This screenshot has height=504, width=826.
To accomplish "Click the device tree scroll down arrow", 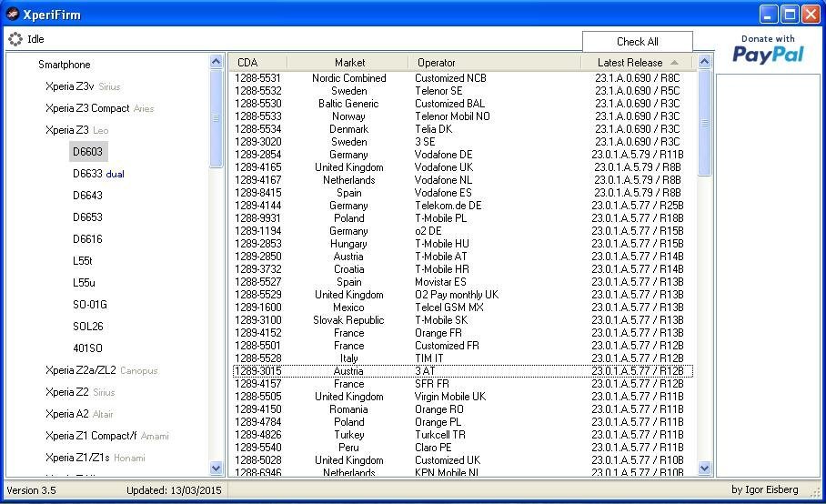I will click(216, 468).
